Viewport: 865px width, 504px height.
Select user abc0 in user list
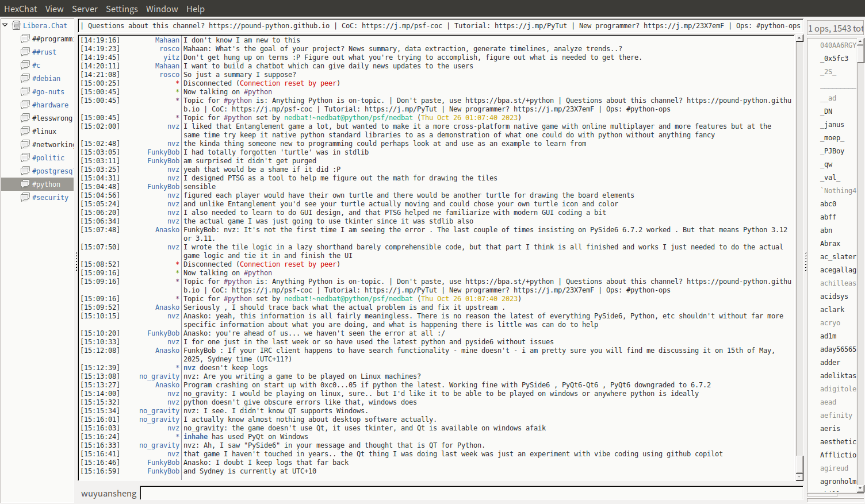point(828,204)
